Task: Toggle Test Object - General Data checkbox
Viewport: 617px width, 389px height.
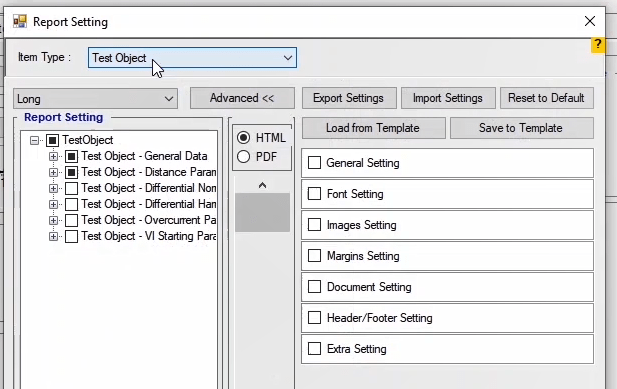Action: (x=71, y=156)
